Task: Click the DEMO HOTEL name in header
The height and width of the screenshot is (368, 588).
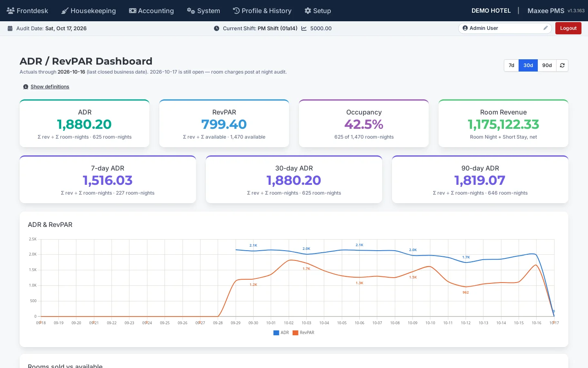Action: pos(491,11)
